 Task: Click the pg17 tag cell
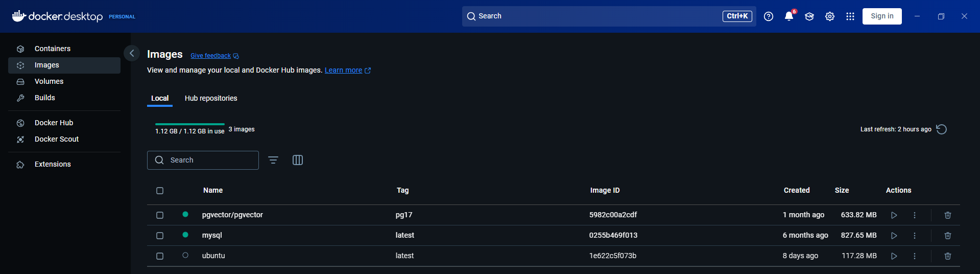pyautogui.click(x=404, y=215)
